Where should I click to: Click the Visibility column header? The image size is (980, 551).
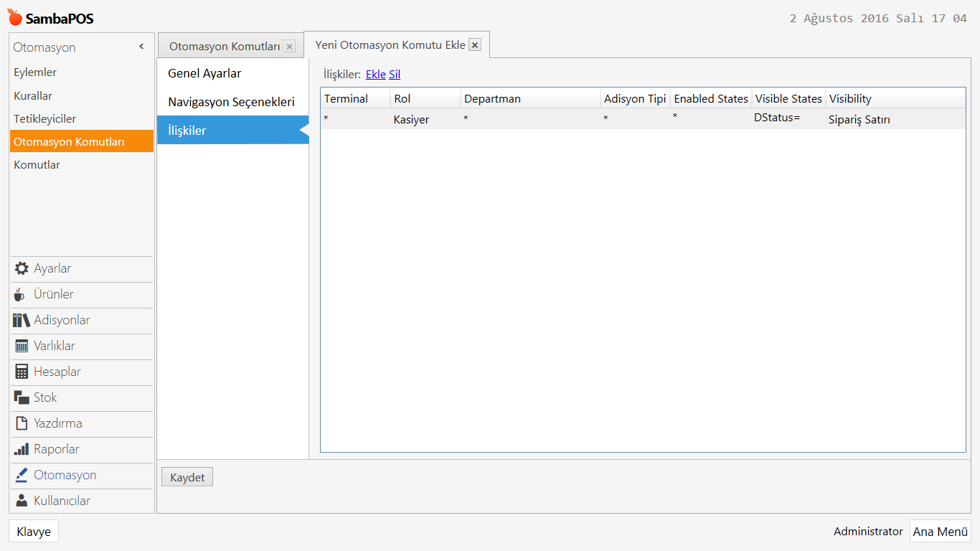896,99
